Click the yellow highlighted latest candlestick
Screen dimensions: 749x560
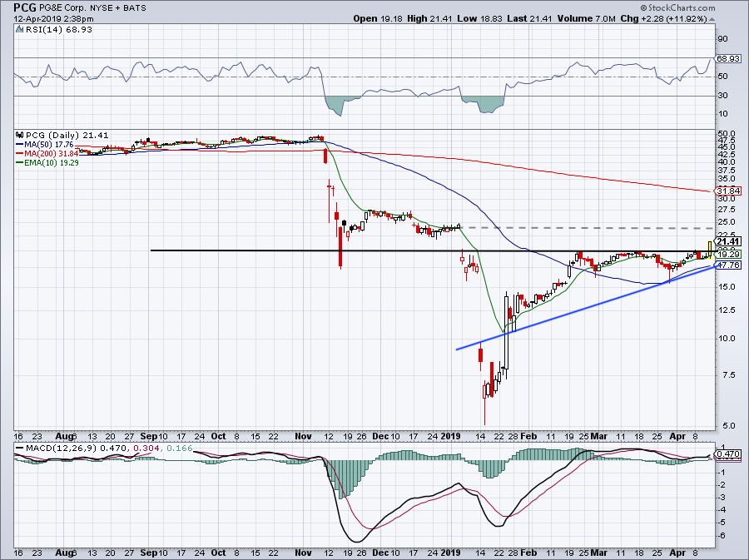tap(710, 249)
